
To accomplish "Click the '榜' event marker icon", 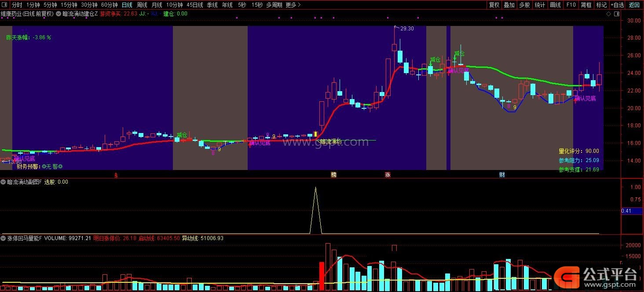I will pyautogui.click(x=333, y=175).
